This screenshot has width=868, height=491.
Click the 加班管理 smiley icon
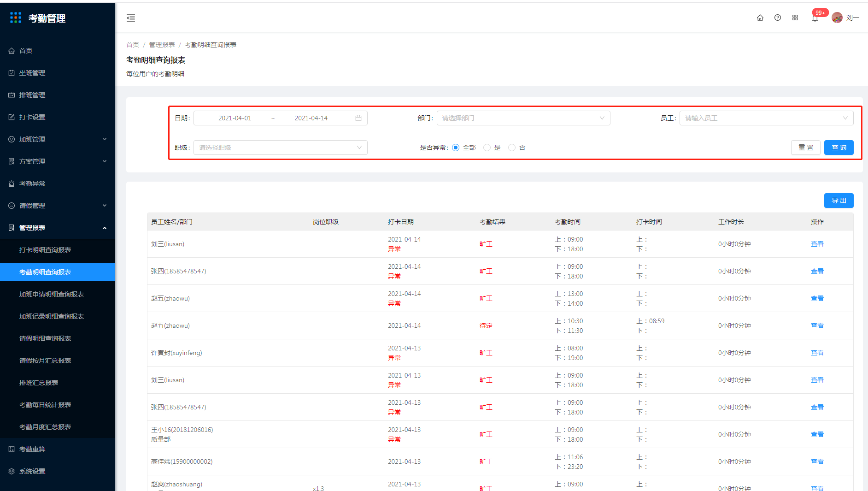[x=12, y=139]
